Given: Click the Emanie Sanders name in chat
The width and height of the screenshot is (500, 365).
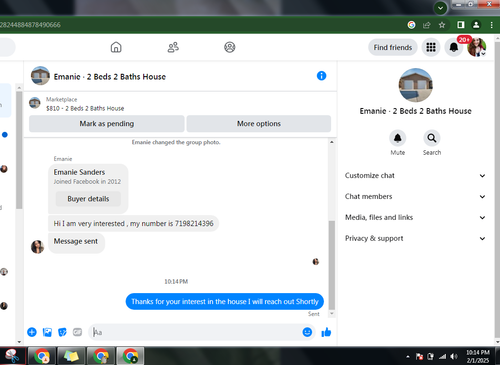Looking at the screenshot, I should tap(79, 172).
